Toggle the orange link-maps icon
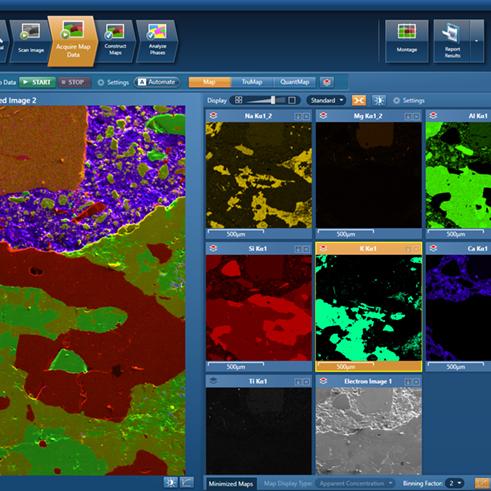Image resolution: width=491 pixels, height=491 pixels. click(x=359, y=100)
